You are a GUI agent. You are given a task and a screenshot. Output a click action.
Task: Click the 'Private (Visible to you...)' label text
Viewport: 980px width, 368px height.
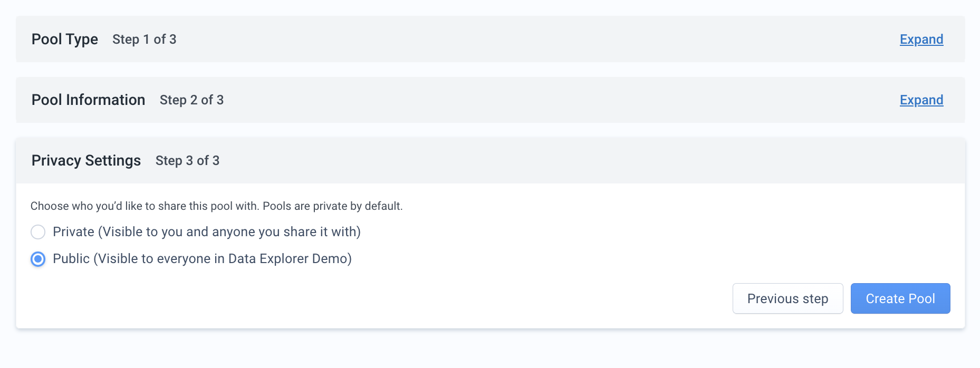coord(207,232)
